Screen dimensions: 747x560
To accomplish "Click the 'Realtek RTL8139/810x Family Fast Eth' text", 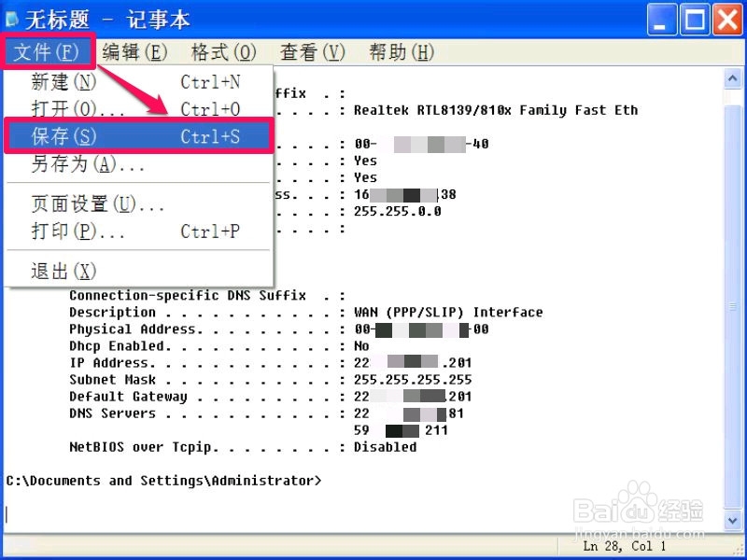I will [496, 110].
